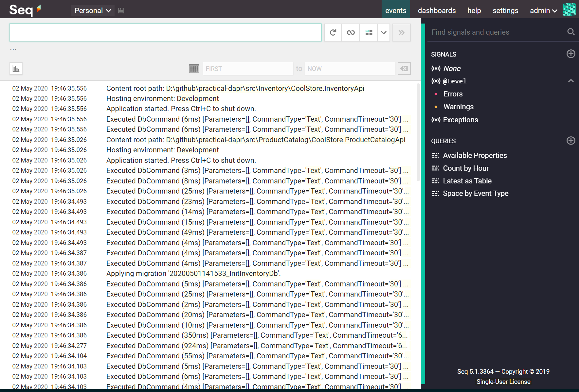Focus the query filter input box
Image resolution: width=579 pixels, height=392 pixels.
pyautogui.click(x=165, y=32)
